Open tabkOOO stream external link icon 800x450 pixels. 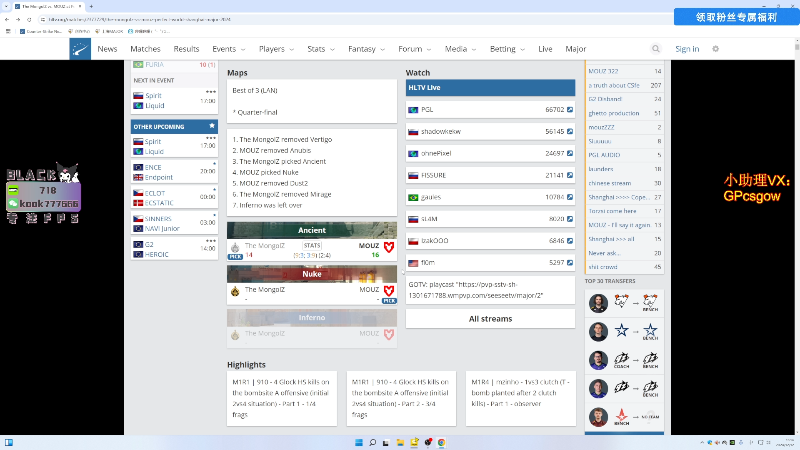point(570,241)
